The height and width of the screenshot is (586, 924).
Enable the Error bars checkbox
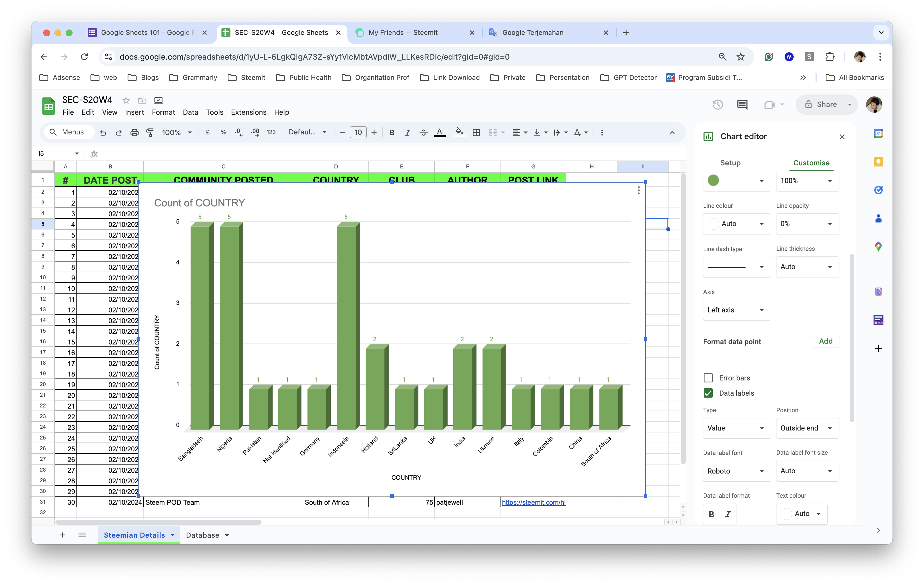(x=708, y=378)
